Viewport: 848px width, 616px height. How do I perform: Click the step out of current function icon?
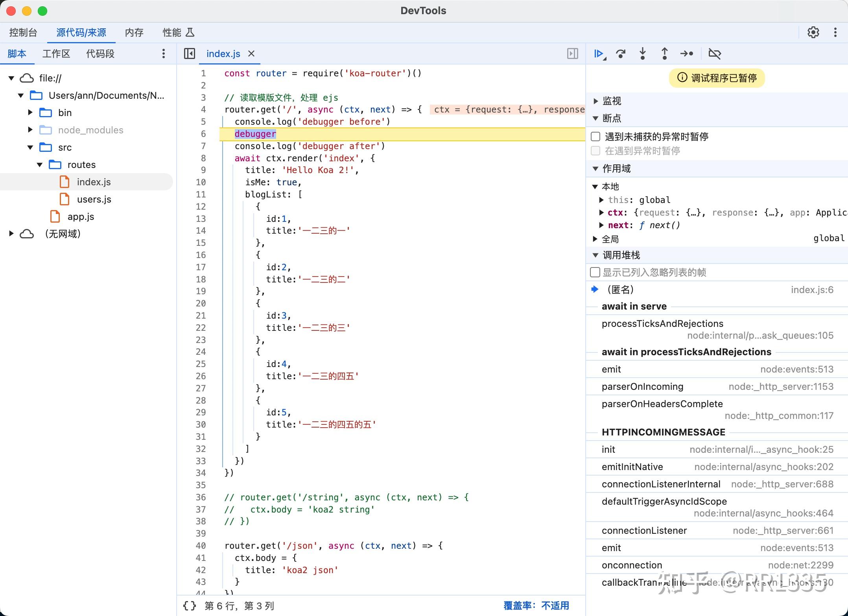pyautogui.click(x=664, y=53)
